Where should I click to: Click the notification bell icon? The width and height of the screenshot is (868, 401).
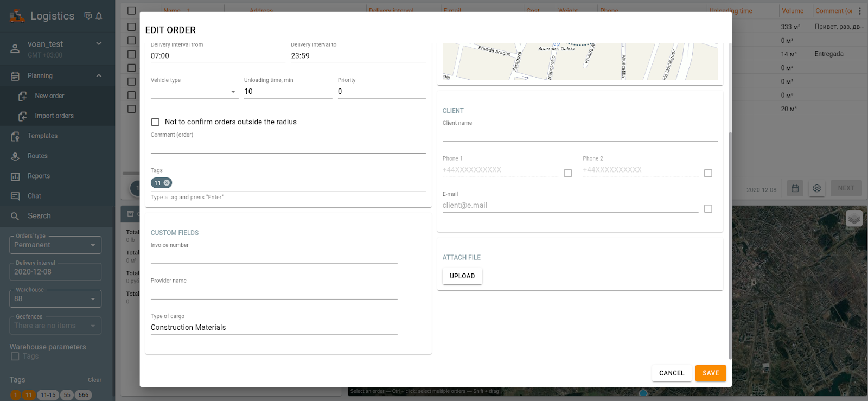point(99,16)
